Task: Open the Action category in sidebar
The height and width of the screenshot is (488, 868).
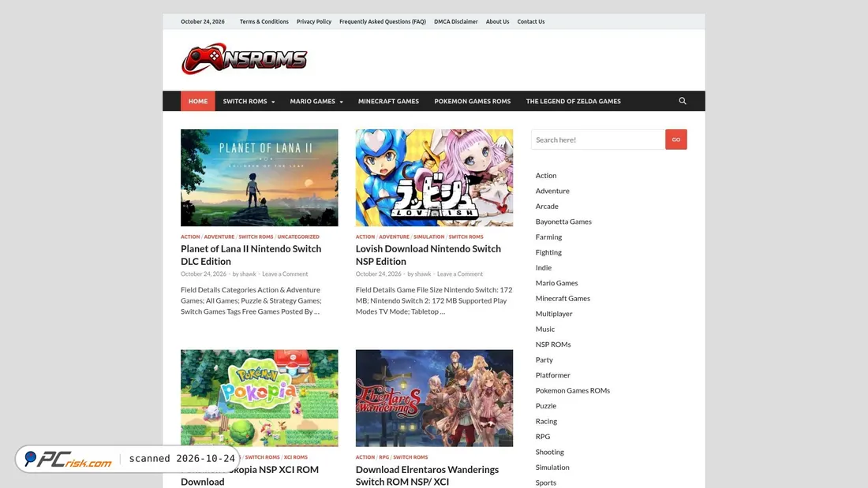Action: 546,175
